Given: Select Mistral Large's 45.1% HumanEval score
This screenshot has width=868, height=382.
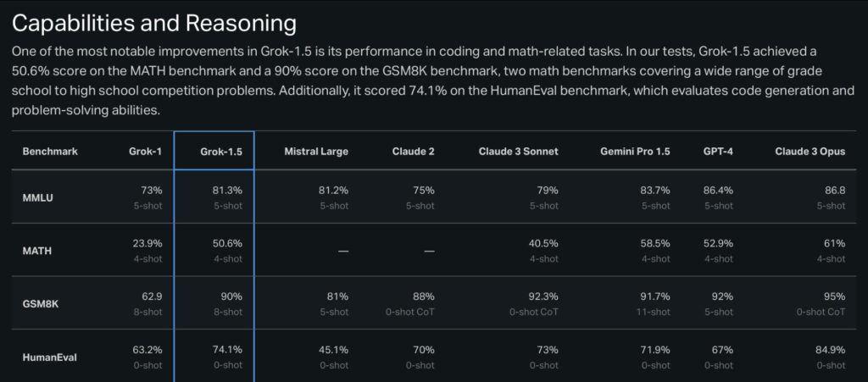Looking at the screenshot, I should click(x=331, y=350).
